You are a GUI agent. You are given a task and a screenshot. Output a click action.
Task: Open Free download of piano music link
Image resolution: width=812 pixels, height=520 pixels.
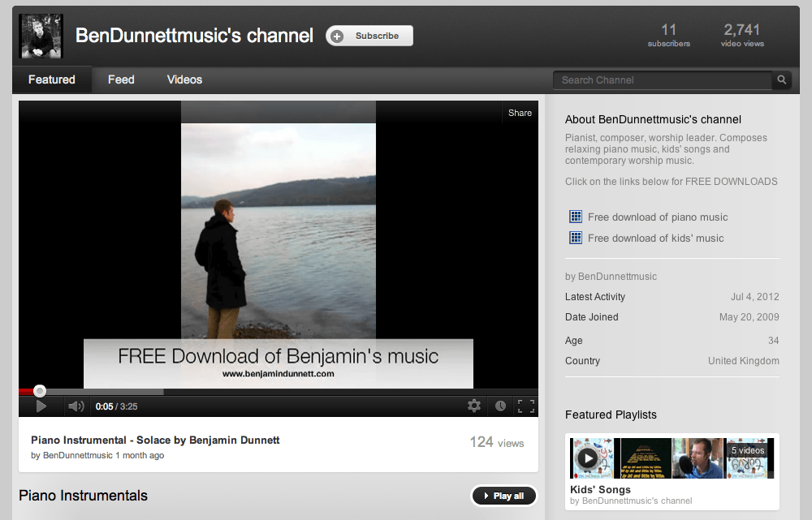point(658,217)
